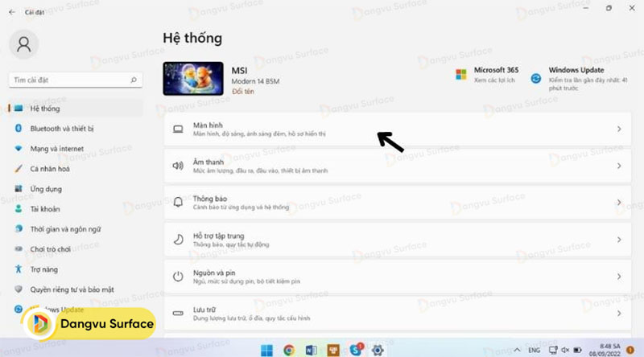Expand the Hỗ trợ tập trung chevron
This screenshot has height=357, width=644.
pyautogui.click(x=619, y=240)
